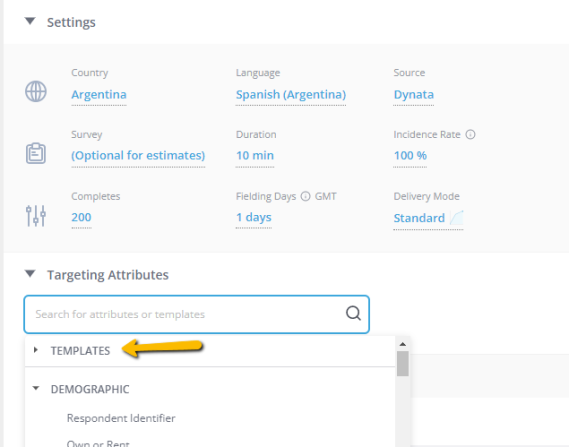Click the clipboard survey icon

tap(36, 153)
